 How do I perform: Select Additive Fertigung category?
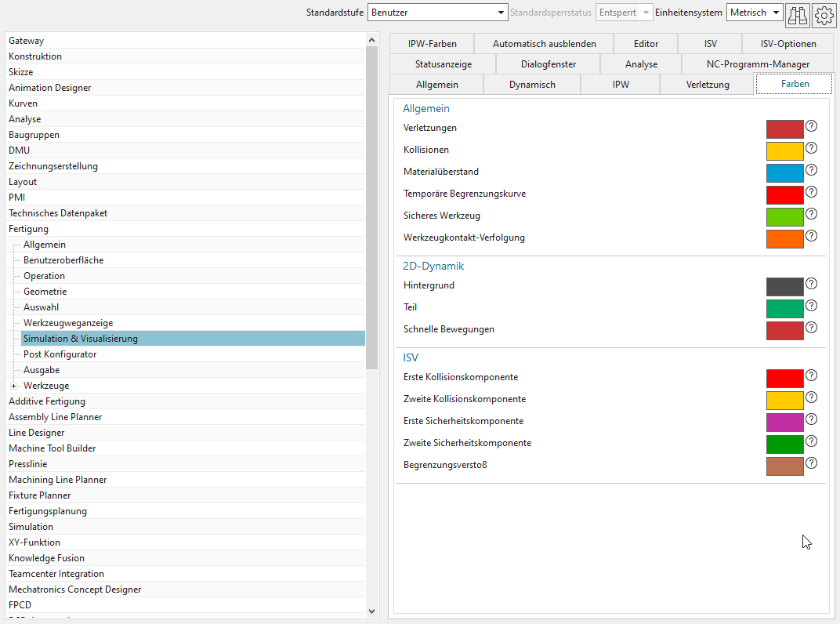(186, 401)
